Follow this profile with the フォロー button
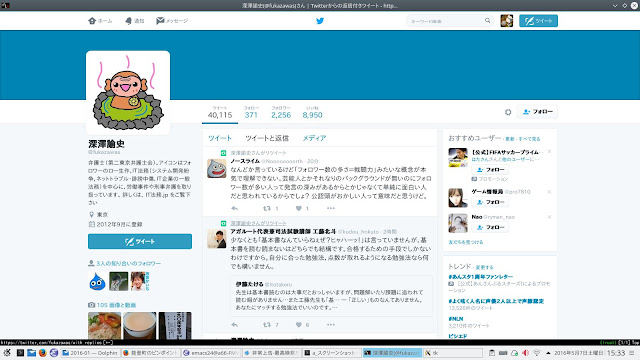640x360 pixels. coord(538,111)
